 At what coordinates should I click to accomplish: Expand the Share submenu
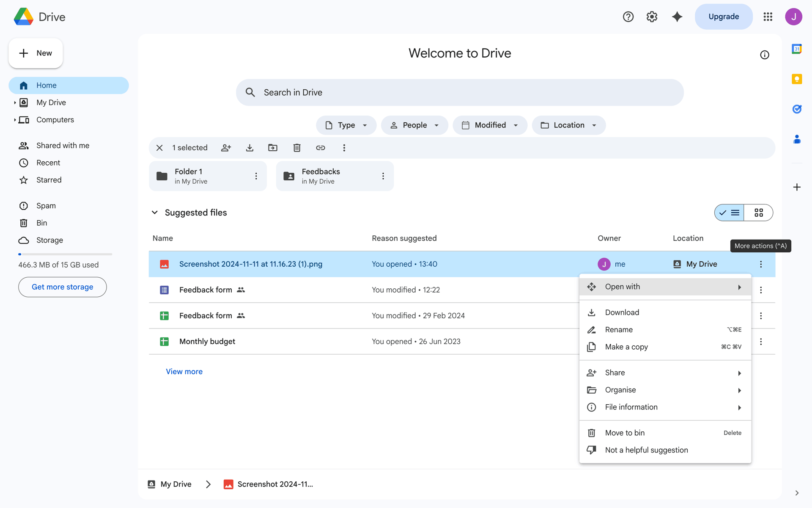pyautogui.click(x=665, y=373)
